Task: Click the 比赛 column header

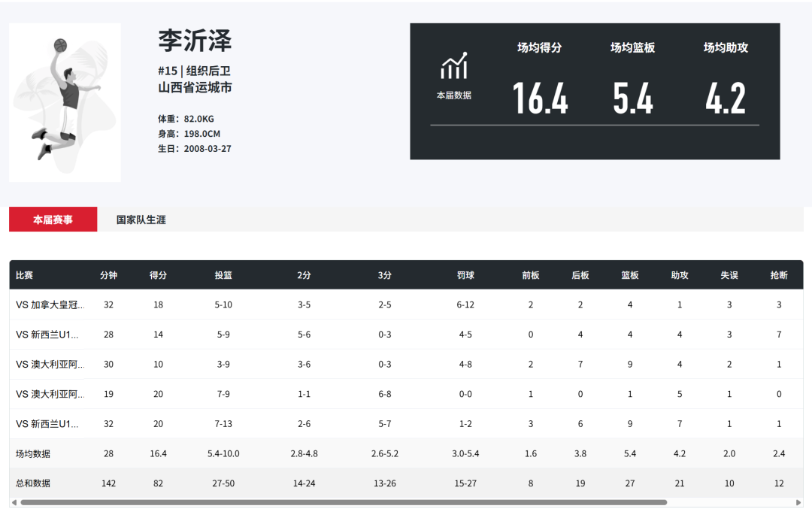Action: pyautogui.click(x=24, y=275)
